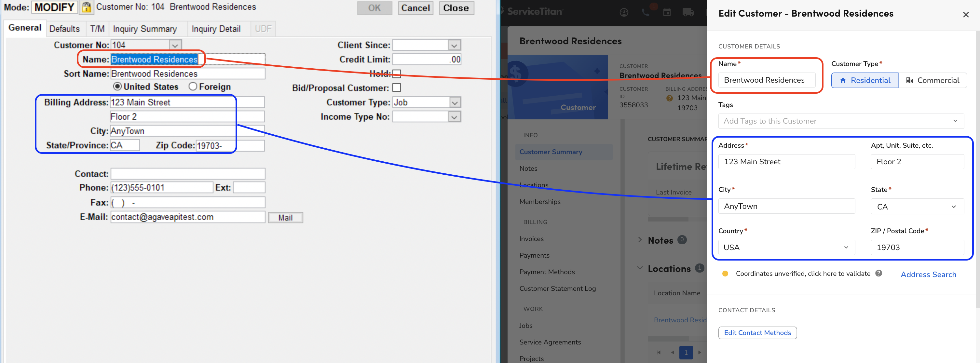This screenshot has width=980, height=363.
Task: Switch to the T/M tab
Action: (94, 28)
